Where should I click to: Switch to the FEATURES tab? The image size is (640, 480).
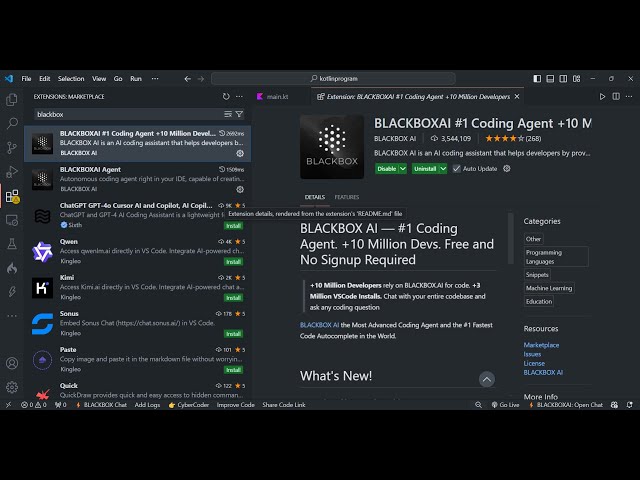click(346, 197)
